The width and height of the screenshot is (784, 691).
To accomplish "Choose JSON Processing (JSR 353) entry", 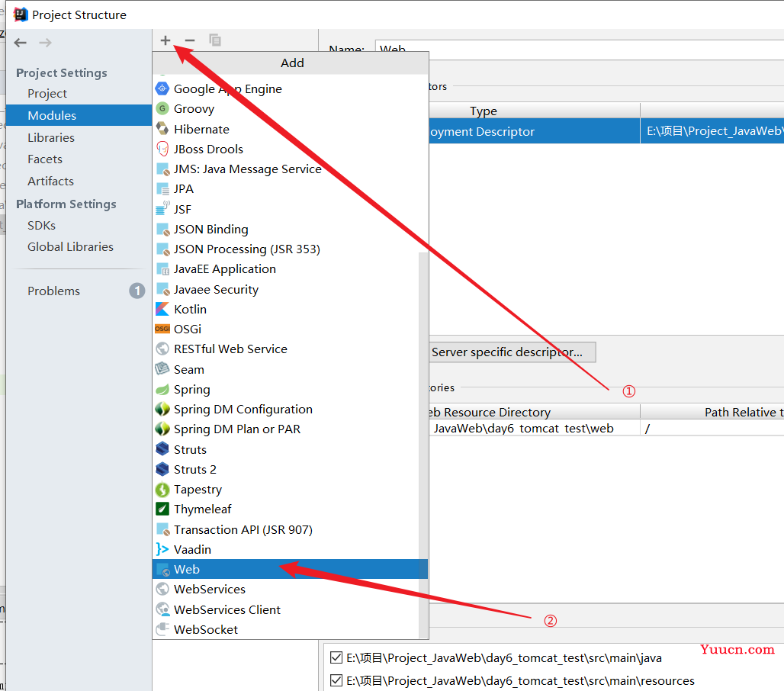I will click(x=285, y=249).
